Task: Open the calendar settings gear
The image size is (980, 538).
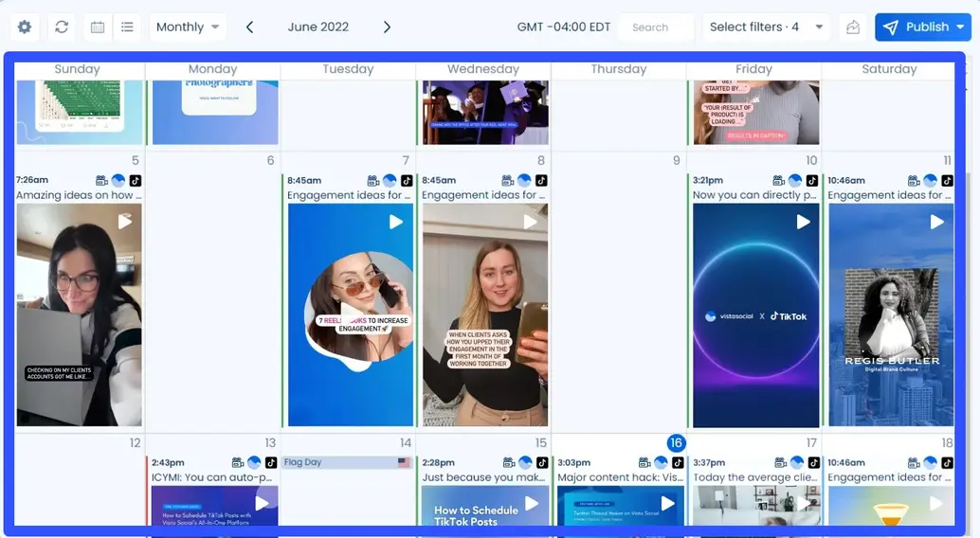Action: click(x=25, y=27)
